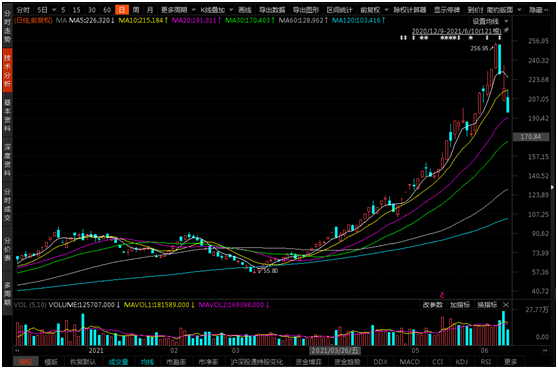558x369 pixels.
Task: Select the 30-minute period
Action: [x=91, y=10]
